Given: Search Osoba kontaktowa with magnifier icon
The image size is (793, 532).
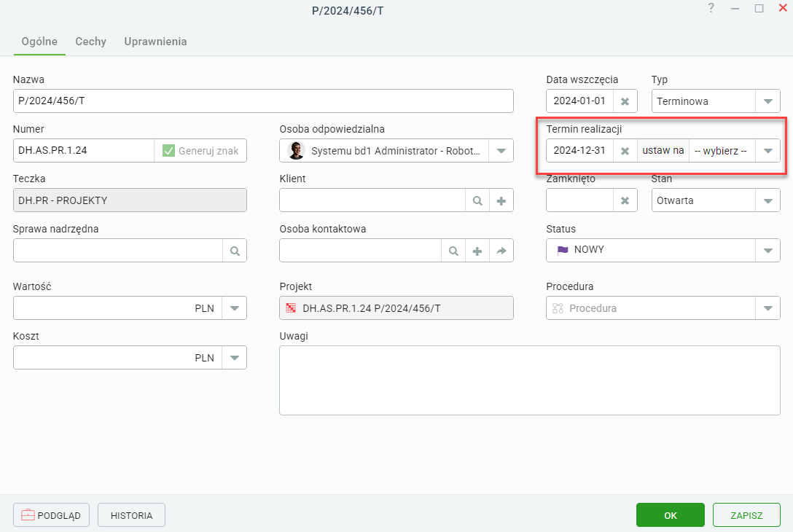Looking at the screenshot, I should click(x=453, y=250).
